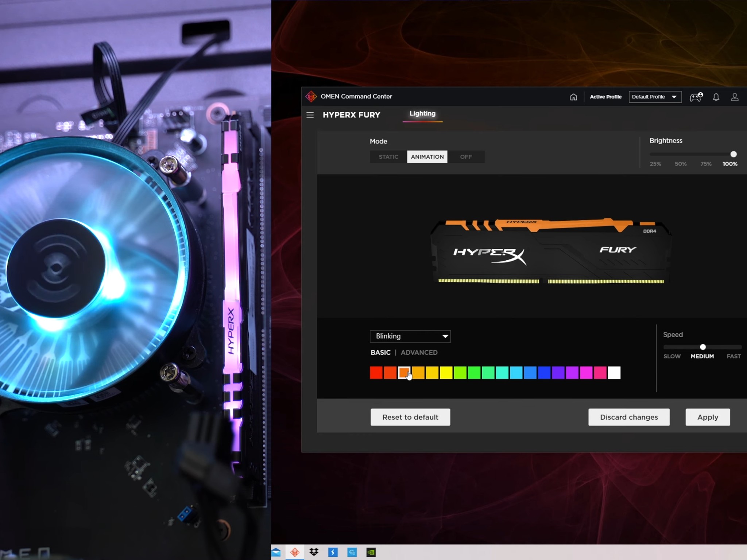The width and height of the screenshot is (747, 560).
Task: Open the Blinking animation dropdown
Action: (410, 336)
